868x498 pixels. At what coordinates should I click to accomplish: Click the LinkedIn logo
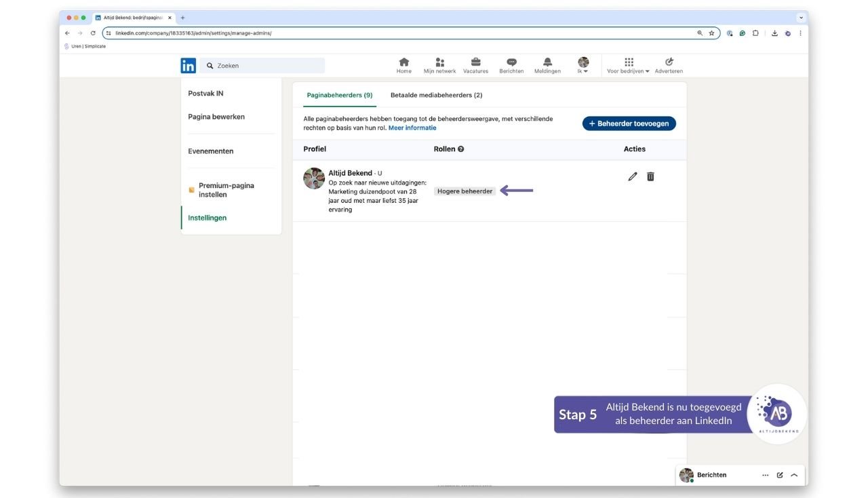(x=188, y=66)
